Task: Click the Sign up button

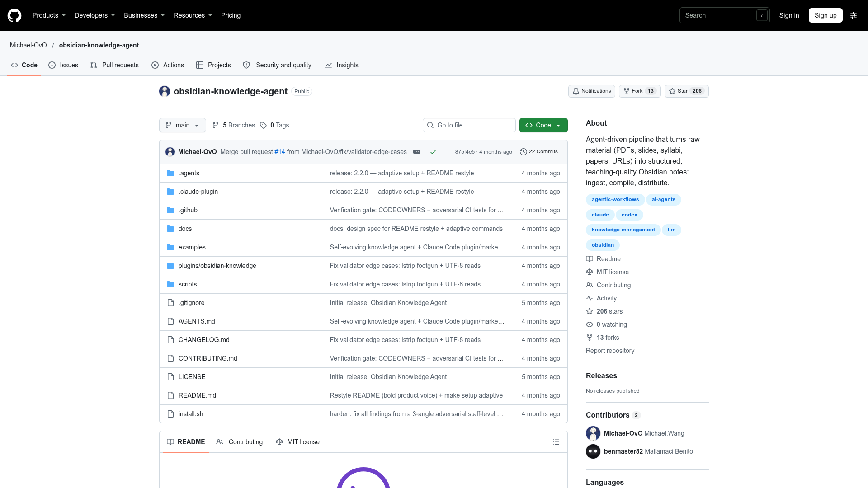Action: click(x=826, y=15)
